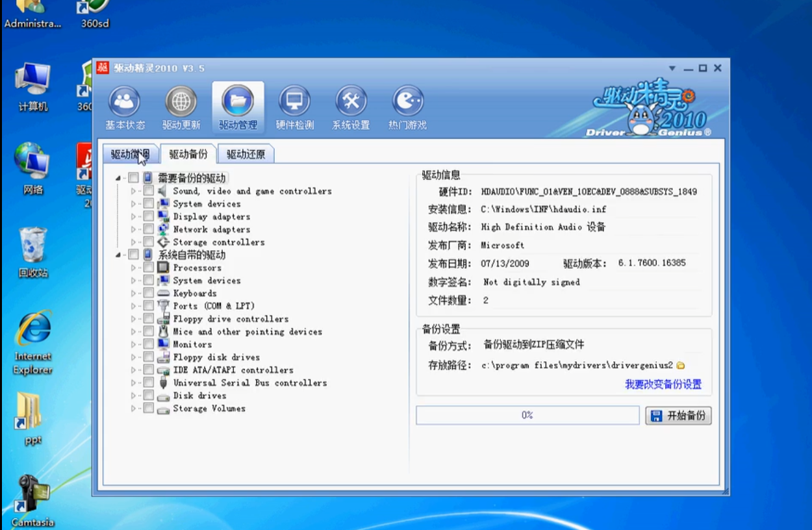Viewport: 812px width, 530px height.
Task: Tick the Keyboards checkbox
Action: 149,293
